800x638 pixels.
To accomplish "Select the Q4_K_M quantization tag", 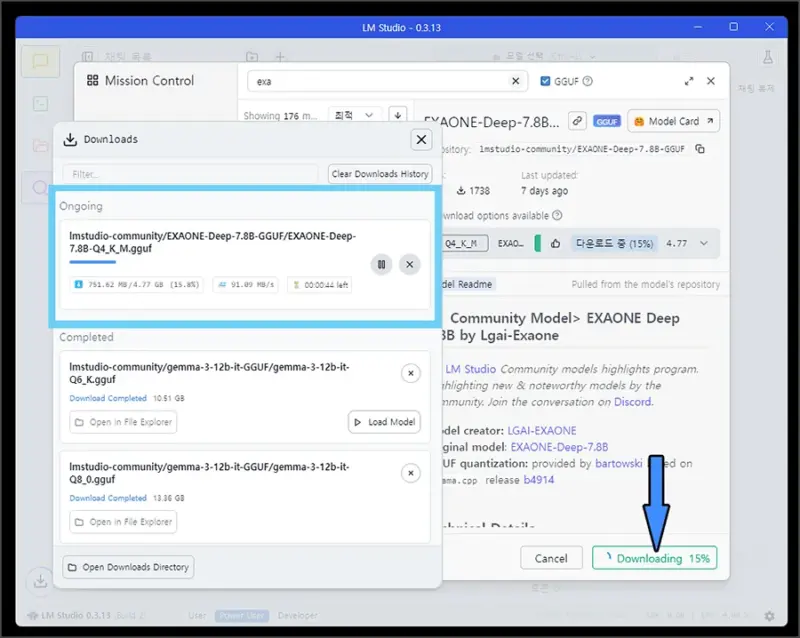I will coord(463,243).
